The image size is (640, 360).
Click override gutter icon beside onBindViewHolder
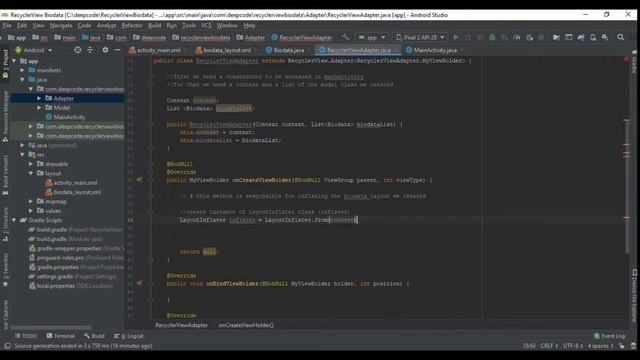coord(140,283)
